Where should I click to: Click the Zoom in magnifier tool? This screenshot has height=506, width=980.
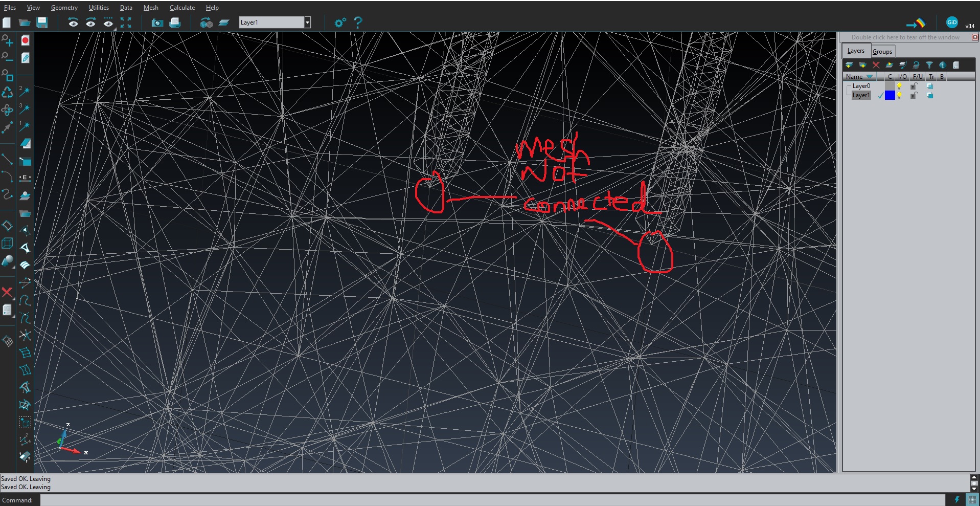7,40
